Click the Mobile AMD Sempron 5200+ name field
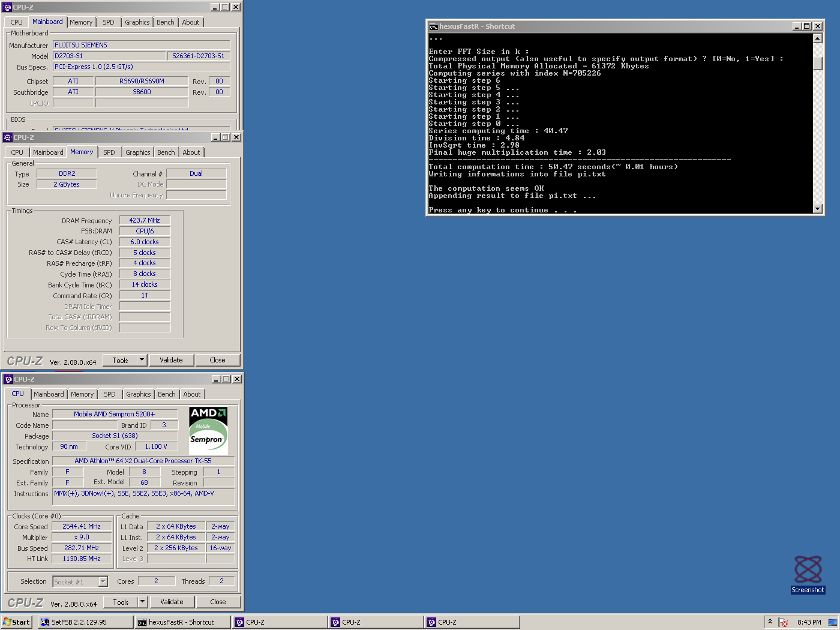Viewport: 840px width, 630px height. [x=115, y=414]
